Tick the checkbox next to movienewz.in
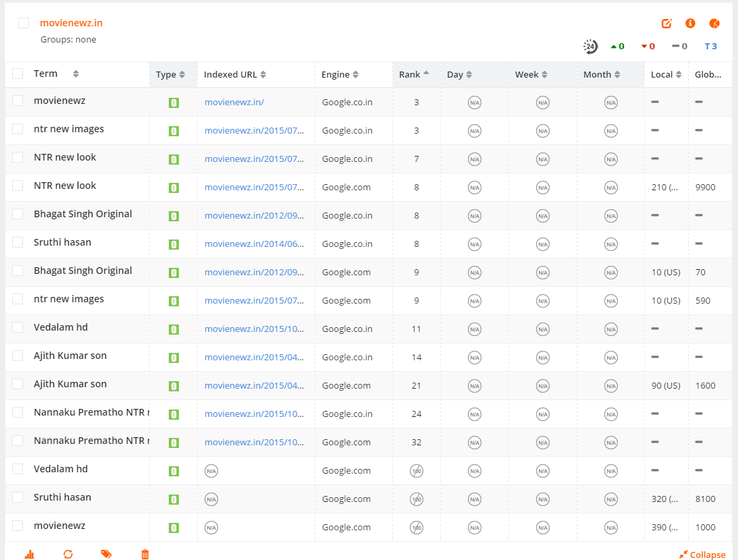 (24, 23)
